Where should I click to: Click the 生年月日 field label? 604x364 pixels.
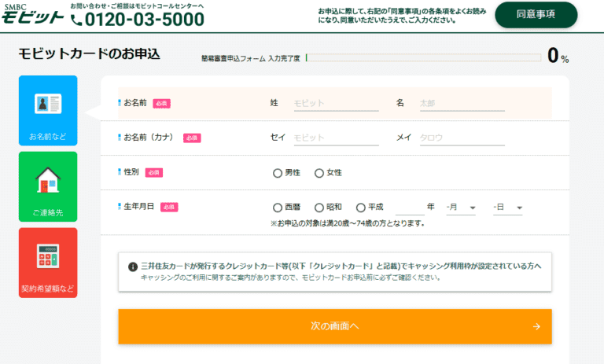point(138,207)
